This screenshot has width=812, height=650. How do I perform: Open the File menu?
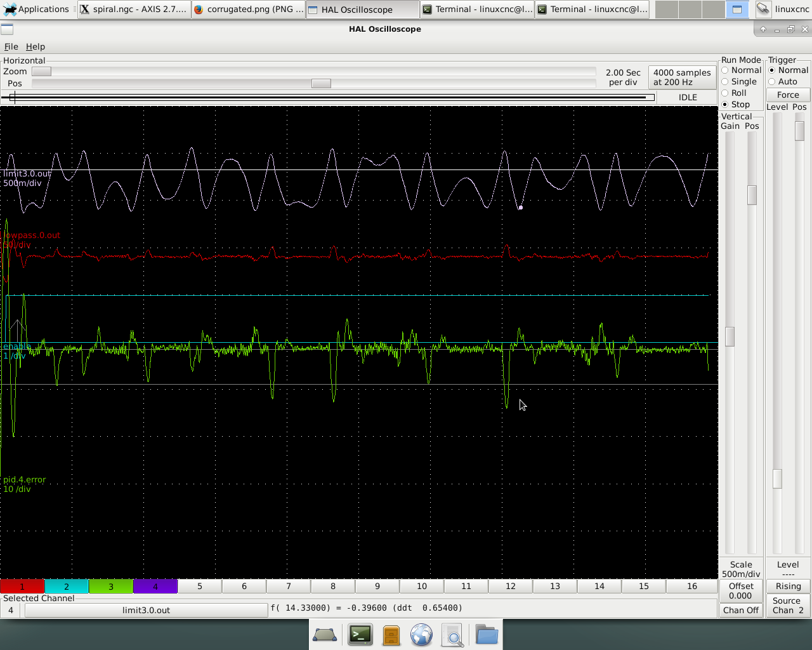[11, 46]
